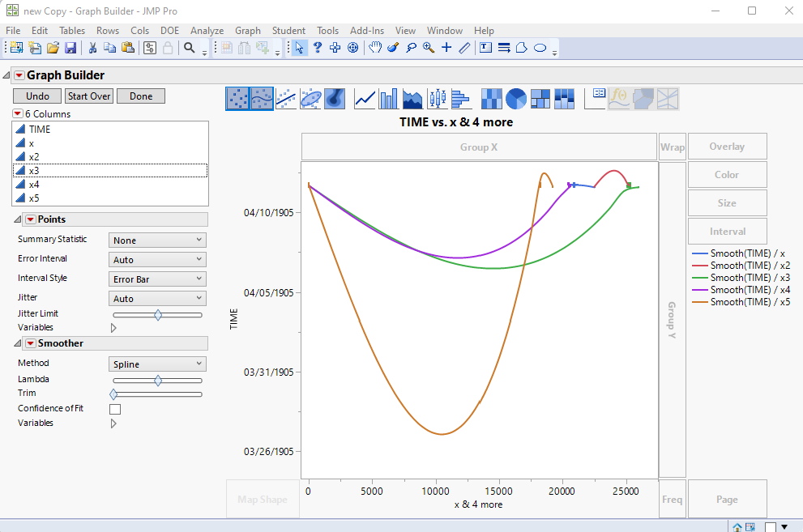
Task: Click the Lambda slider handle
Action: (x=158, y=380)
